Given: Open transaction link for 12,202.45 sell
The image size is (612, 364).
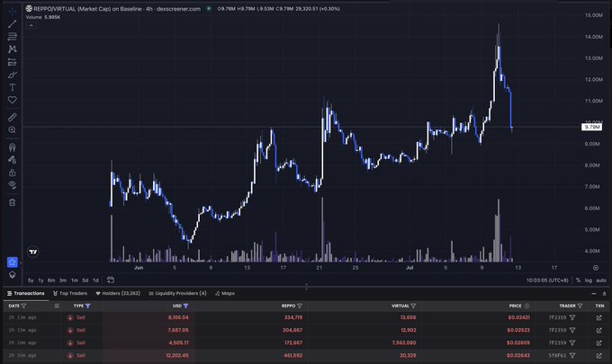Looking at the screenshot, I should point(599,355).
